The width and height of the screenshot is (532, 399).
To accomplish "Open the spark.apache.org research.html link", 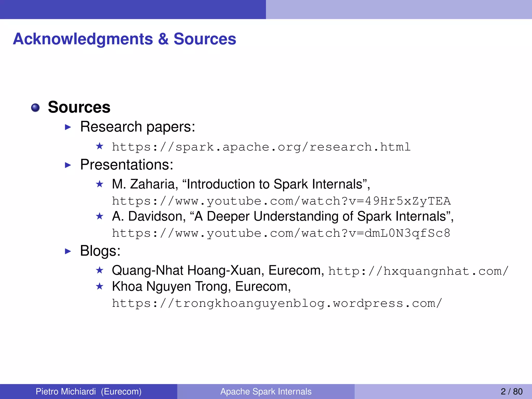I will [261, 147].
